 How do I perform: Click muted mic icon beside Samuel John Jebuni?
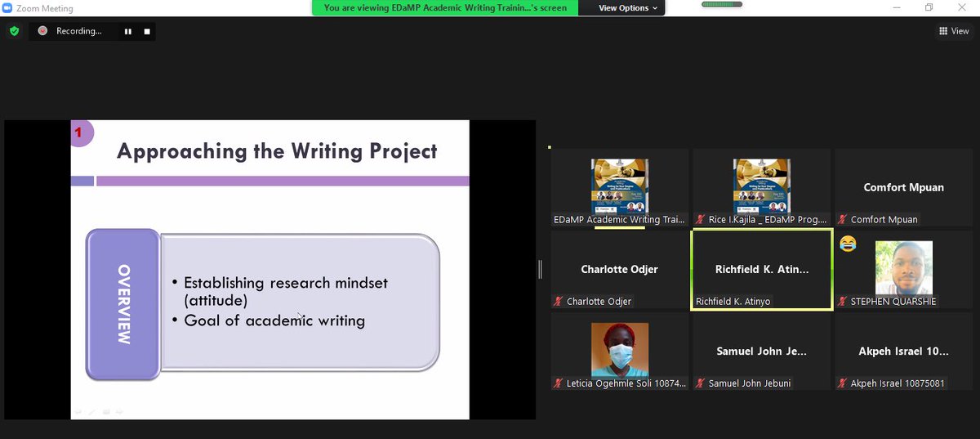coord(701,383)
